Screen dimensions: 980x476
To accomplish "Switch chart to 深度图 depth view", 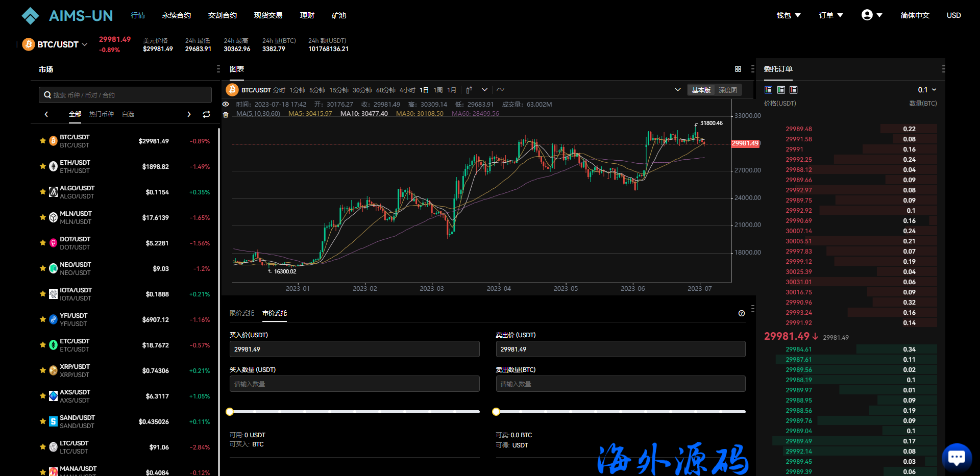I will pyautogui.click(x=727, y=90).
